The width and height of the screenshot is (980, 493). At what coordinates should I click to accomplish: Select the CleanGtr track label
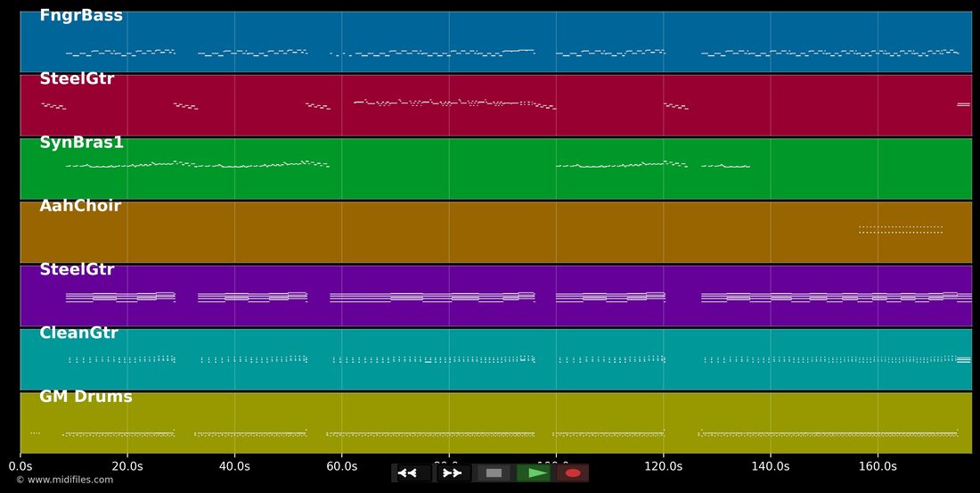[x=78, y=333]
